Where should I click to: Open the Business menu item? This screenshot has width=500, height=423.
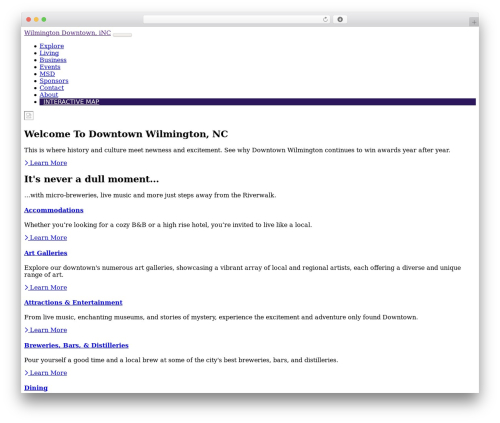point(53,60)
